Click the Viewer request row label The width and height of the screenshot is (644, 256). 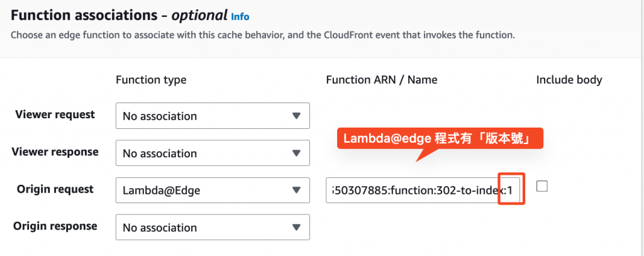(55, 115)
